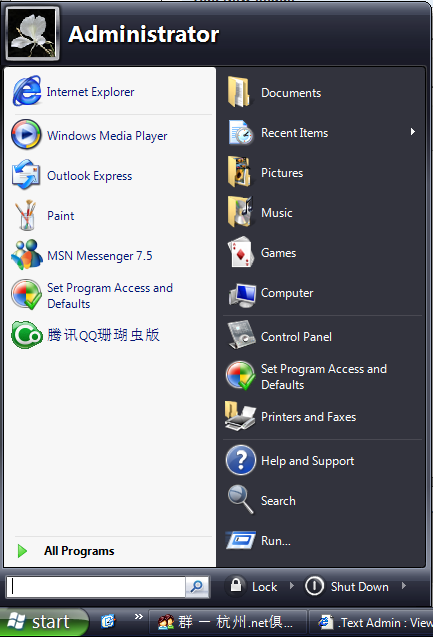The image size is (433, 637).
Task: Open the Printers and Faxes icon
Action: (x=240, y=416)
